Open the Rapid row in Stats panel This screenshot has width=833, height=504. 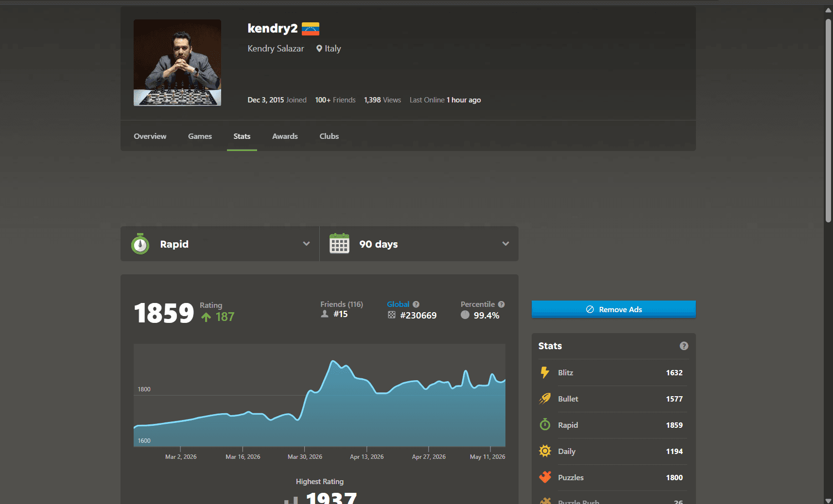(614, 425)
